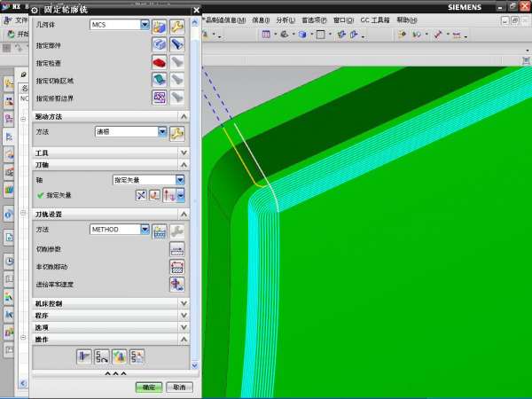Collapse the 驱动方法 section
This screenshot has height=399, width=532.
tap(184, 117)
